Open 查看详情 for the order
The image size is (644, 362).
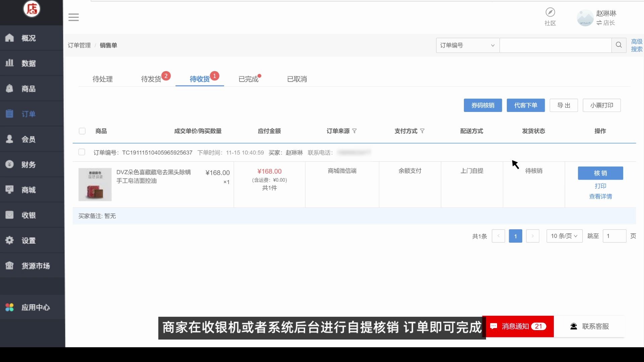[x=600, y=196]
